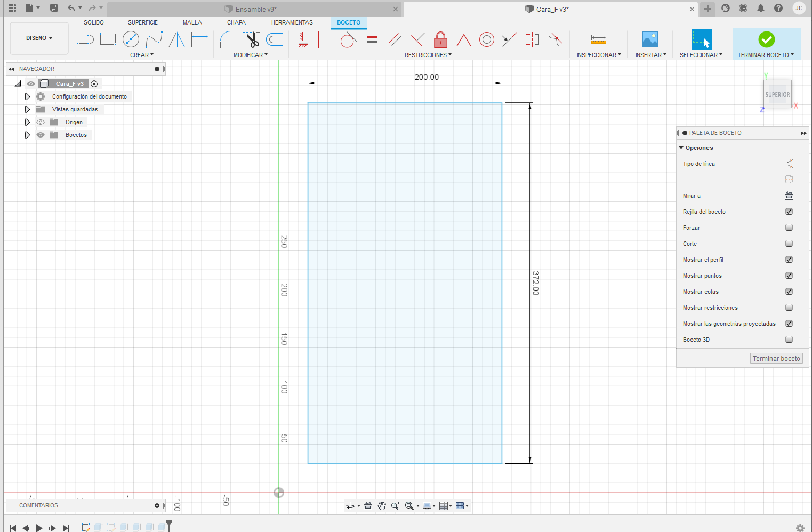Open the SELECCIONAR dropdown menu

[701, 55]
